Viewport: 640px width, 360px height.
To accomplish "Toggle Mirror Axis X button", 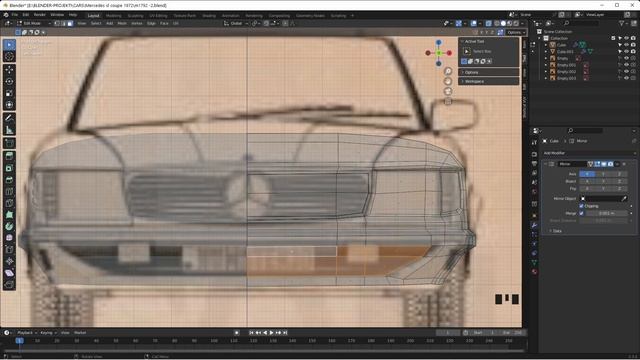I will pyautogui.click(x=587, y=174).
